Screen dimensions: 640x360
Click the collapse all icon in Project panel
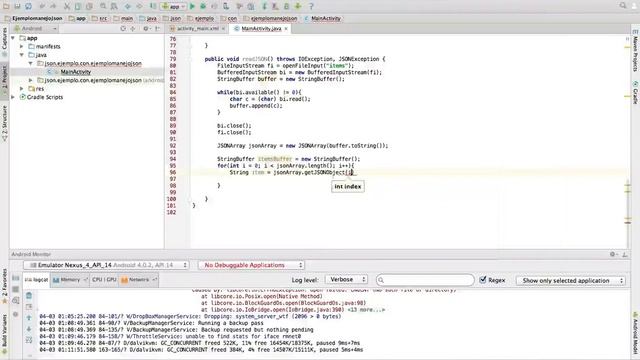point(133,29)
